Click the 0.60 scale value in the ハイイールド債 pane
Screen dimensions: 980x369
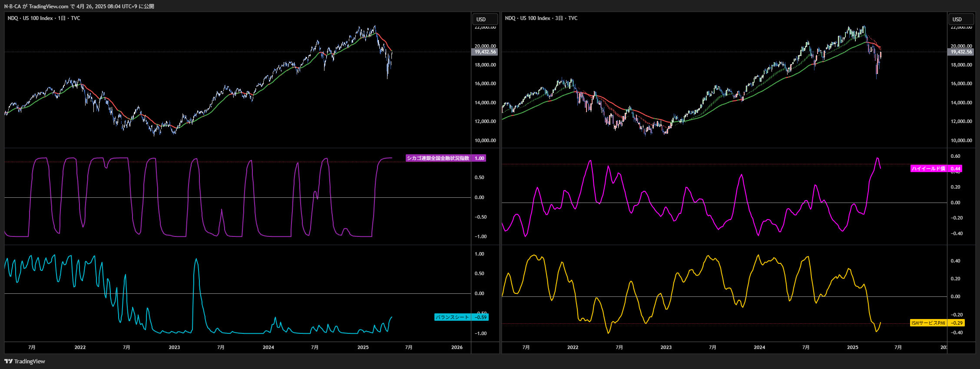pyautogui.click(x=955, y=156)
